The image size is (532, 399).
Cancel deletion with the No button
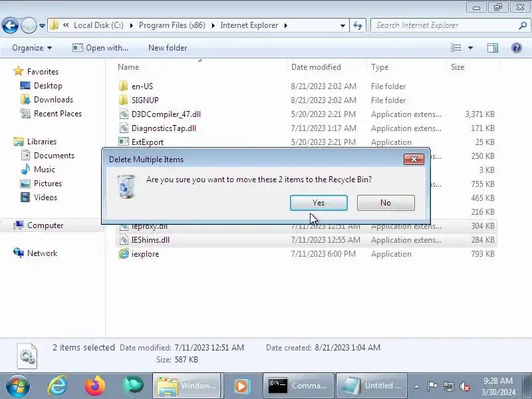(386, 203)
